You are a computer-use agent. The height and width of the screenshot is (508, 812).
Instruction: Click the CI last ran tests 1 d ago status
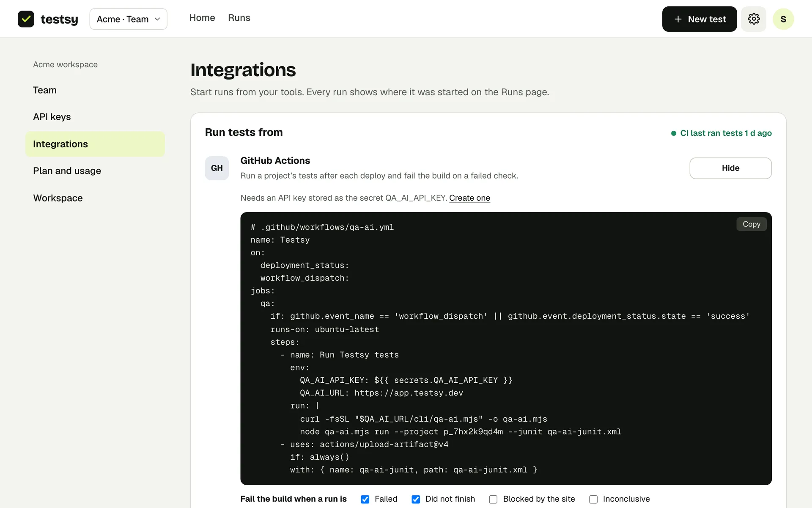click(x=721, y=133)
